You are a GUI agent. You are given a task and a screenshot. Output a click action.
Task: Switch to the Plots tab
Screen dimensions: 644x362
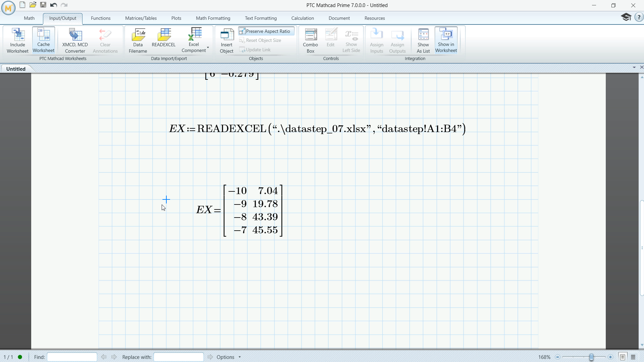pos(176,18)
